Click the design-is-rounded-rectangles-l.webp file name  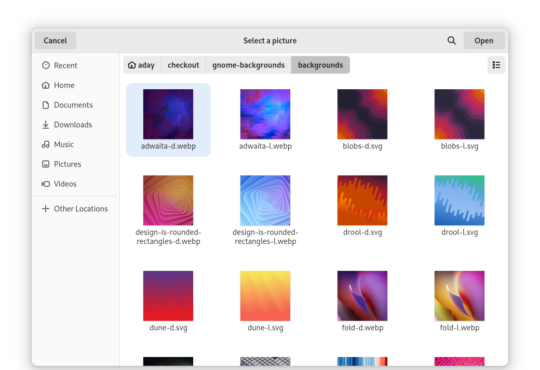265,237
